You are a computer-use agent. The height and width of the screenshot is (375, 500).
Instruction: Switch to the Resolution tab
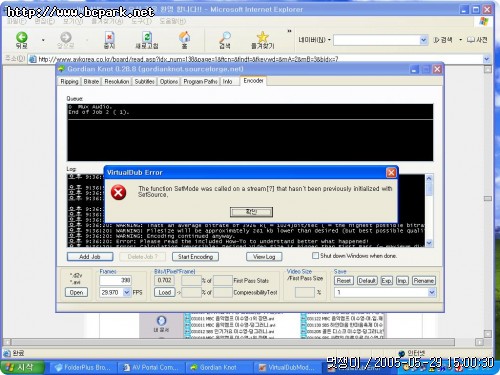[117, 81]
